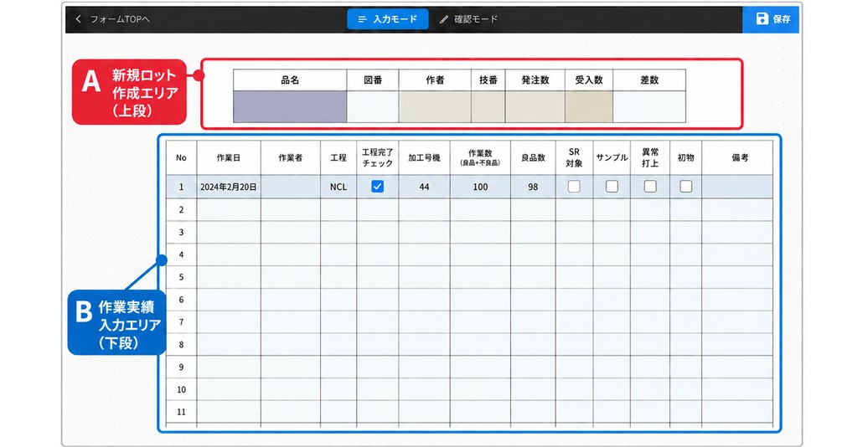Click 備考 cell in row 5
The image size is (868, 447).
click(x=737, y=277)
